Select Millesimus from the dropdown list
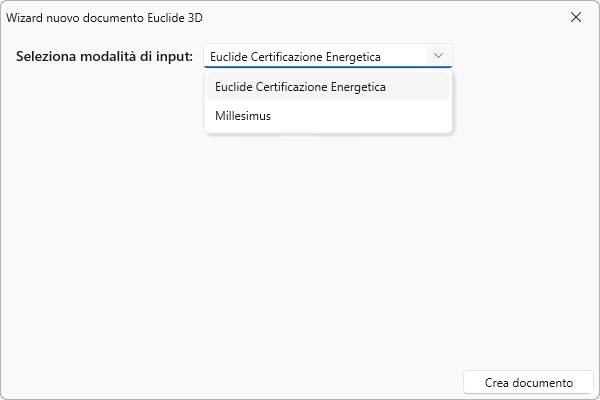This screenshot has width=600, height=400. 243,116
